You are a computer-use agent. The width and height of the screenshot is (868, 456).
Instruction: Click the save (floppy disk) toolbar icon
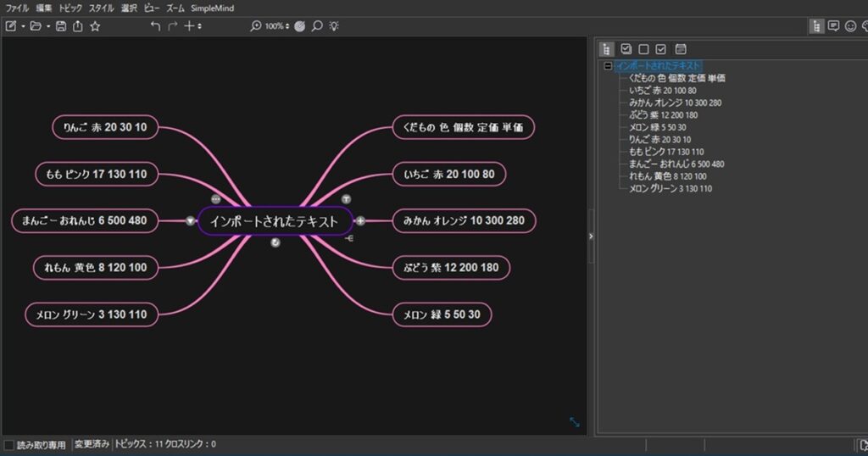[61, 26]
